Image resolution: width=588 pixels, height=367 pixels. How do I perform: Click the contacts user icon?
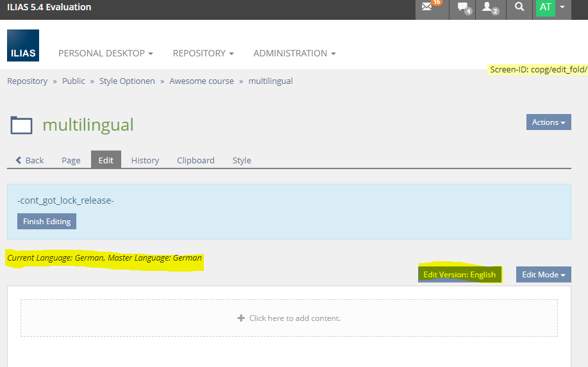click(489, 8)
